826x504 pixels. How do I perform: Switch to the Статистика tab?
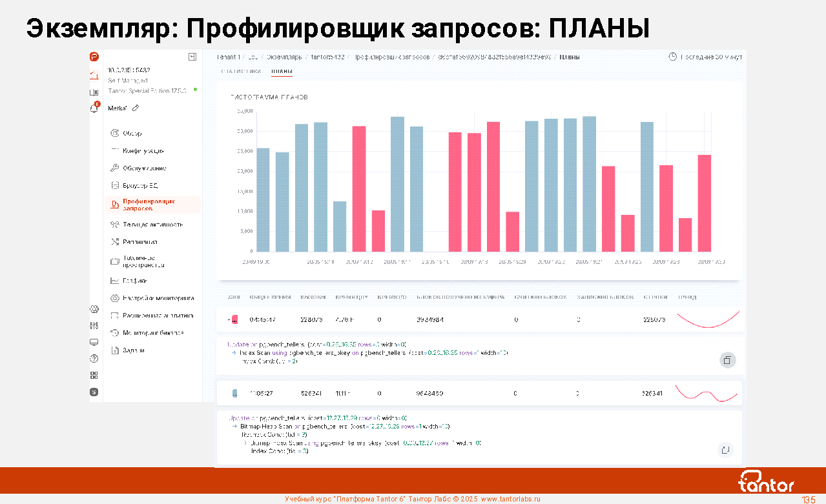click(x=241, y=72)
